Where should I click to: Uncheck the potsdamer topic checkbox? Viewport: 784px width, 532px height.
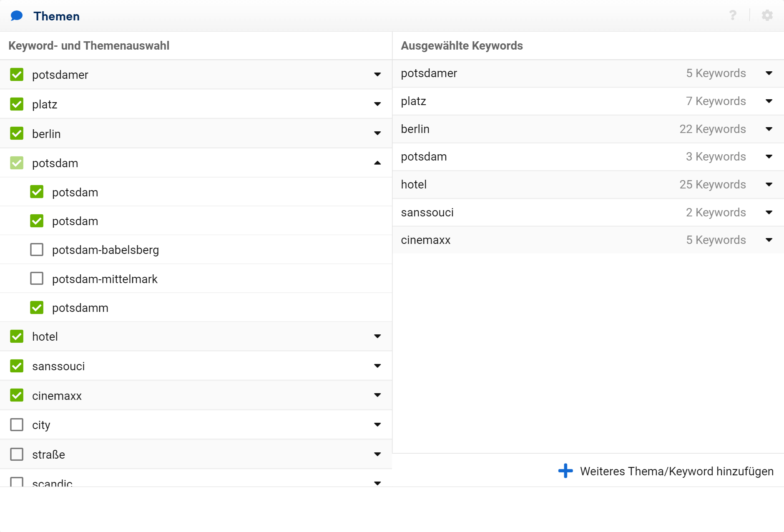point(17,75)
